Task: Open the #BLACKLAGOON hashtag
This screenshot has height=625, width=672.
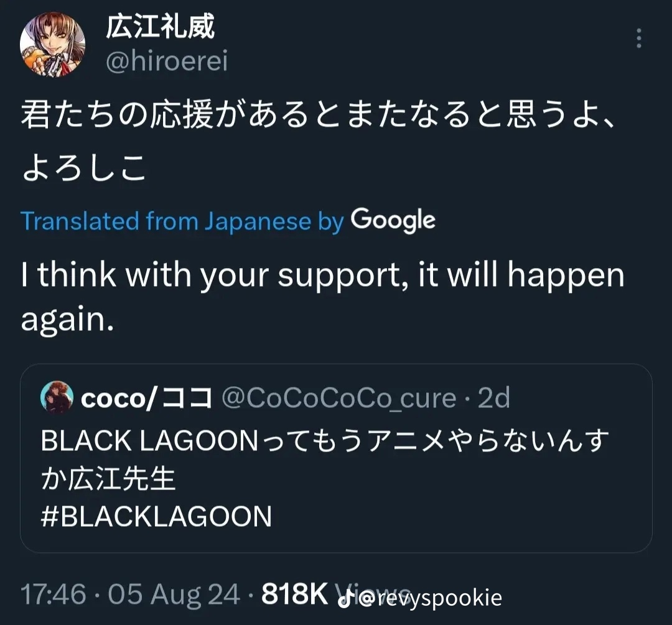Action: tap(156, 516)
